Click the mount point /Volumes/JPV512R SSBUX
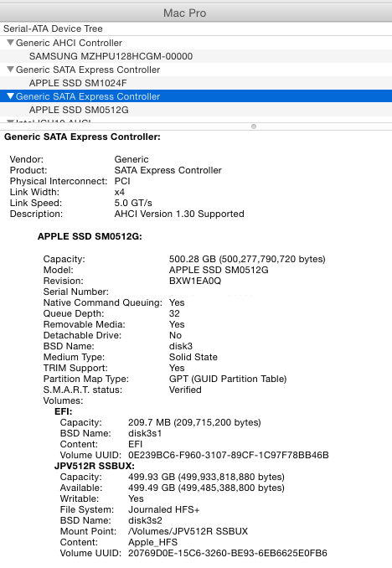 tap(188, 531)
